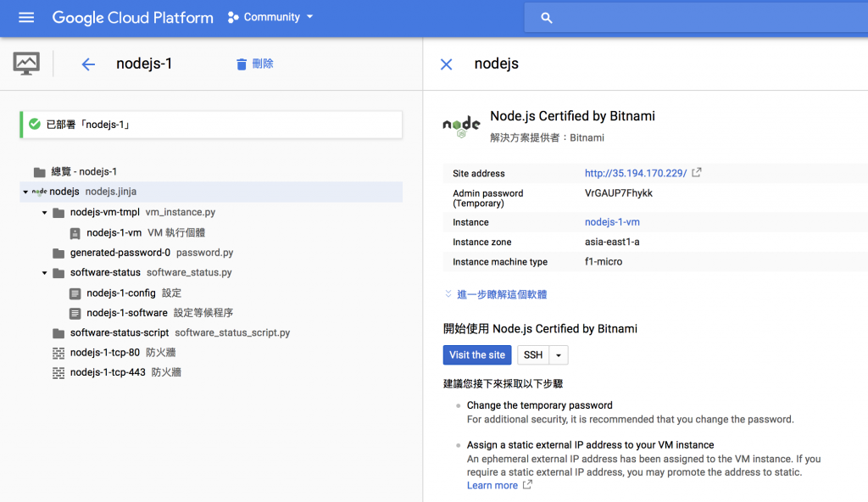Image resolution: width=868 pixels, height=502 pixels.
Task: Go back using the left arrow
Action: (88, 64)
